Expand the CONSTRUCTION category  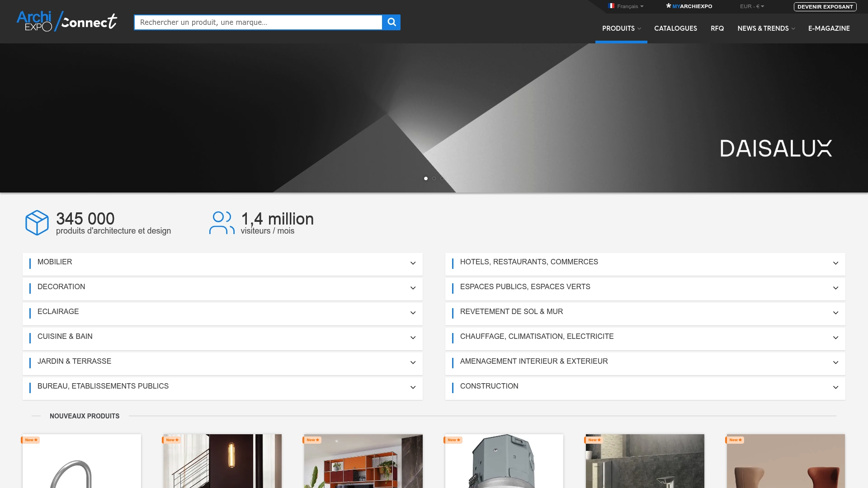coord(645,388)
